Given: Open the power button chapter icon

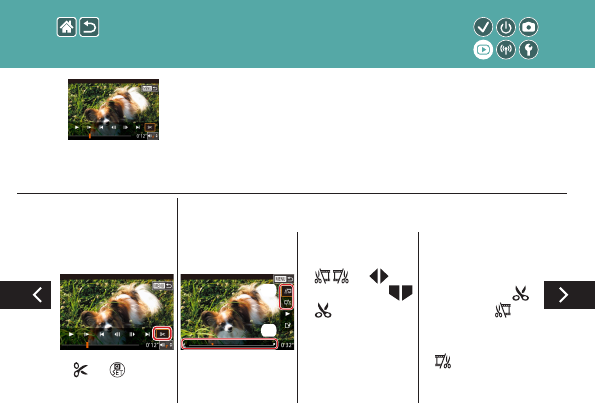Looking at the screenshot, I should (506, 27).
